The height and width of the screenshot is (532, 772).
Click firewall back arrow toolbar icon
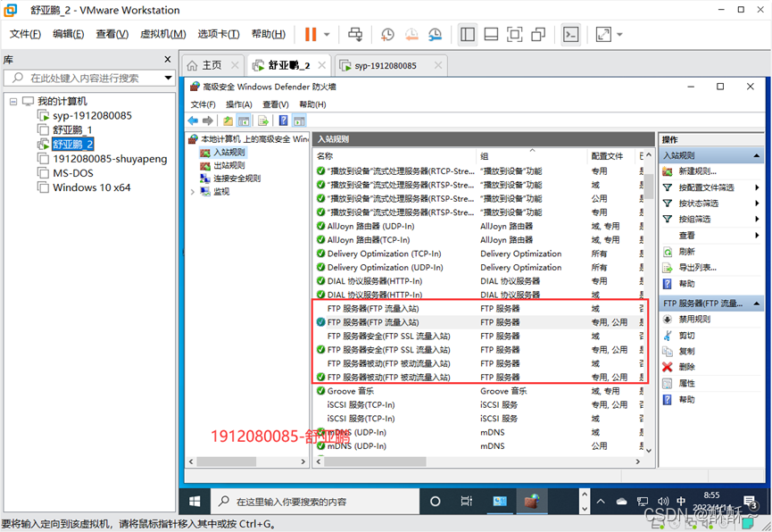193,121
